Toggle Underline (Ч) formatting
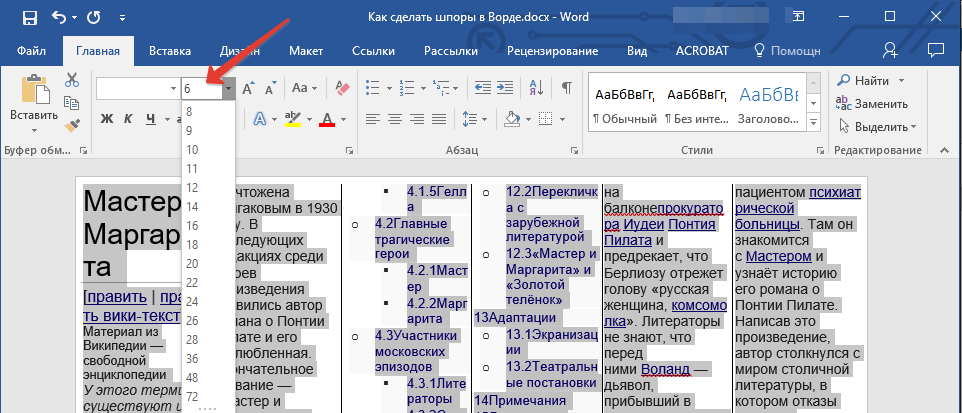Screen dimensions: 962x413 [151, 119]
